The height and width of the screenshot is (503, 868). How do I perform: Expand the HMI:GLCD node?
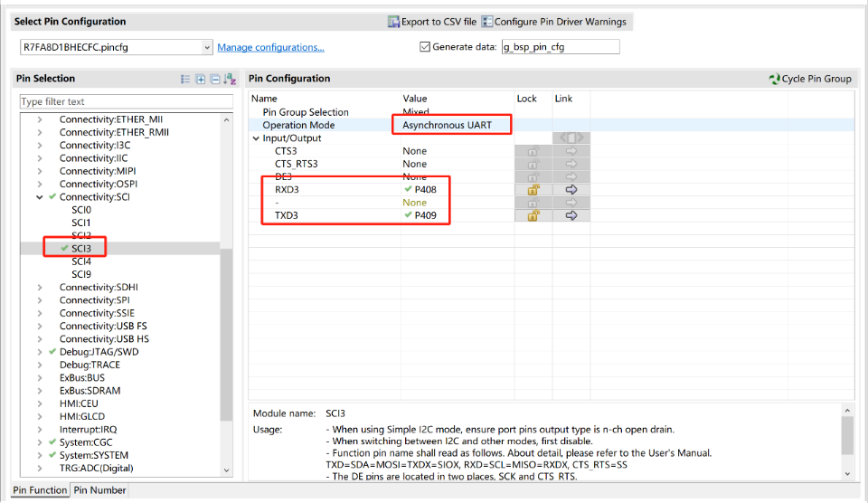tap(39, 416)
